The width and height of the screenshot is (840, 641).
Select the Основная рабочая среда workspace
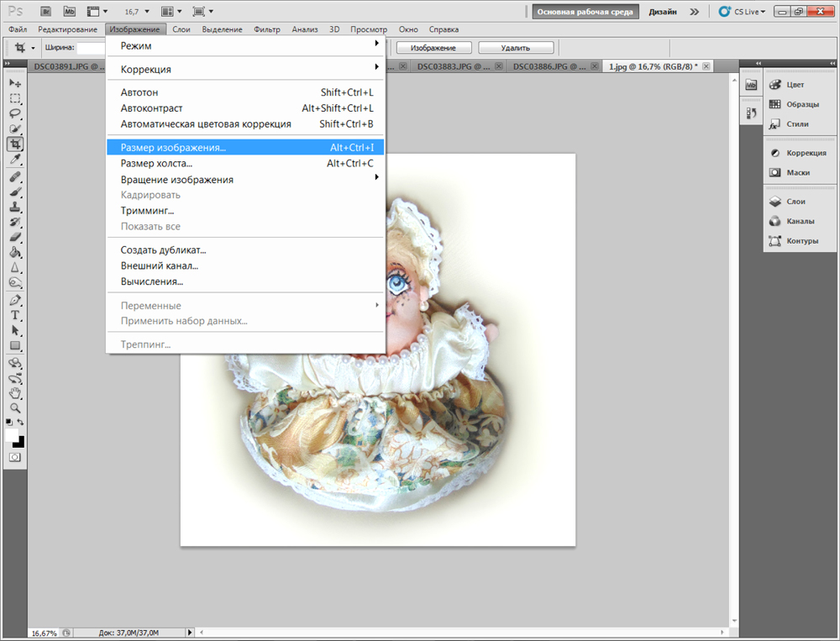click(585, 12)
